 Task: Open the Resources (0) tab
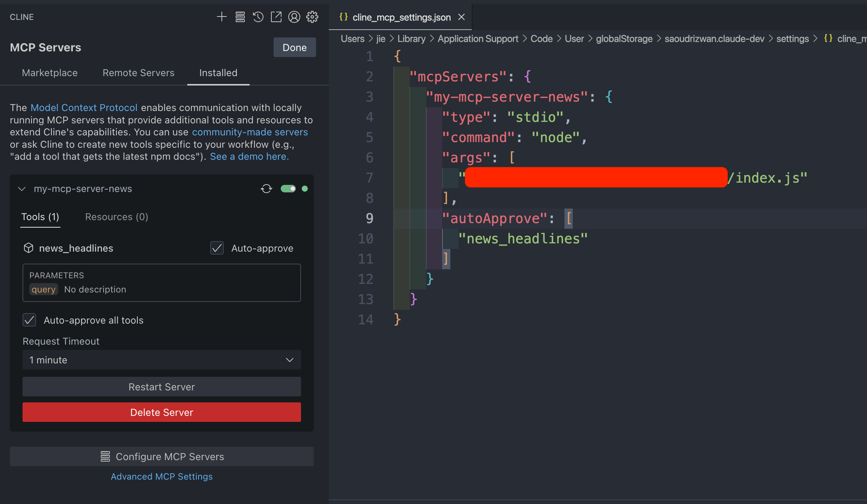(x=116, y=217)
